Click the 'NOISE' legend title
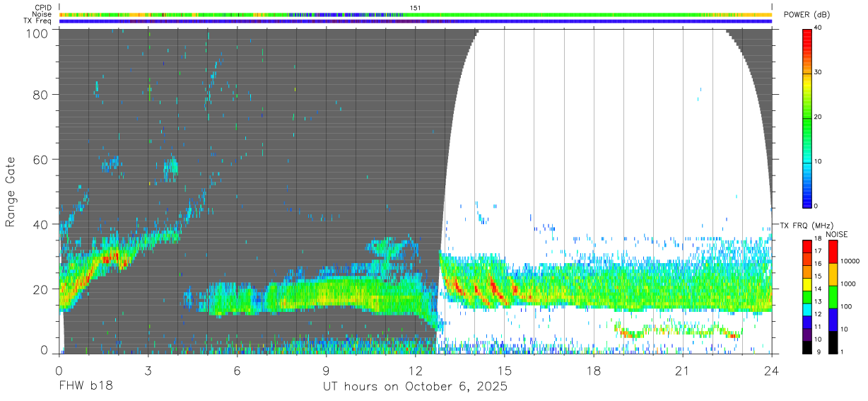The height and width of the screenshot is (401, 868). 837,234
